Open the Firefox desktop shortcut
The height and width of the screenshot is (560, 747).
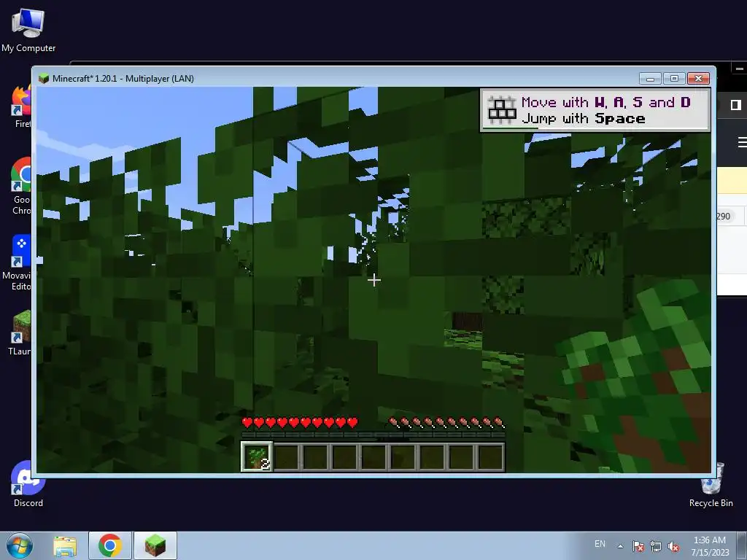coord(21,107)
